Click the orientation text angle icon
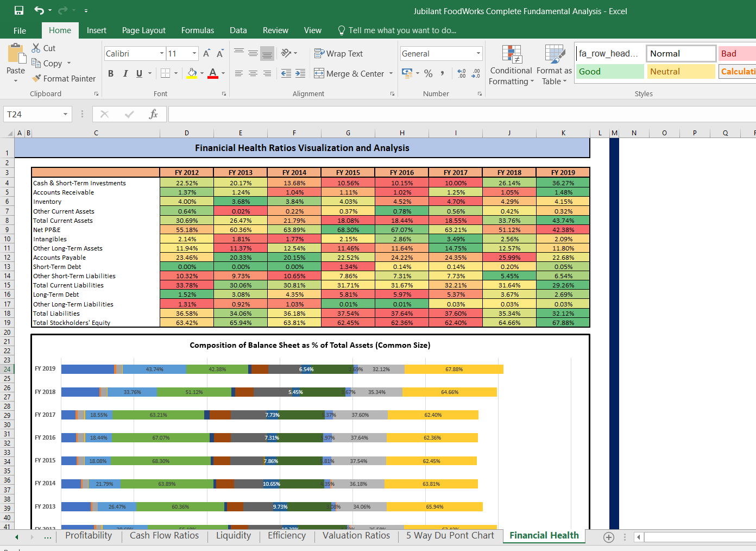Viewport: 756px width, 551px height. [x=286, y=53]
